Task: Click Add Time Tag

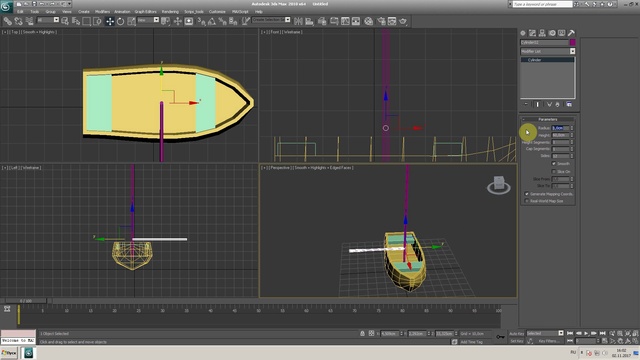Action: point(471,342)
